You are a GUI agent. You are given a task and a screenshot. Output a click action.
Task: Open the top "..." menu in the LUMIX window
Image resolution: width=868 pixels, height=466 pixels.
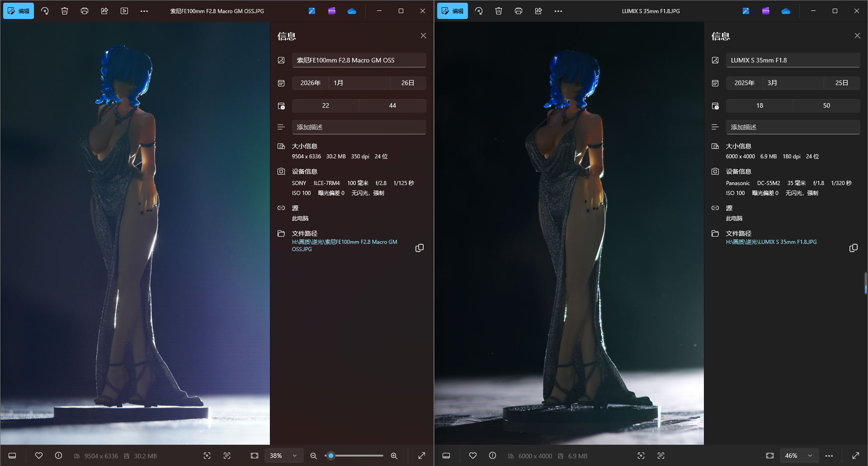(558, 11)
